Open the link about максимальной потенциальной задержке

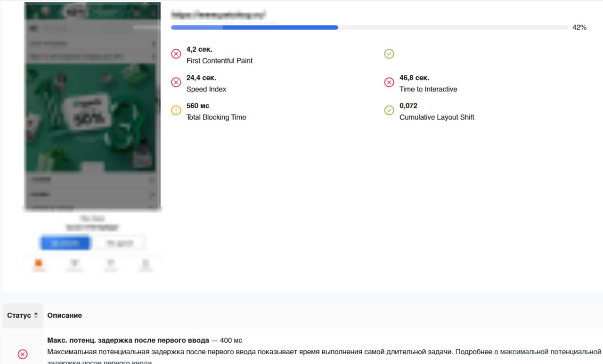547,352
